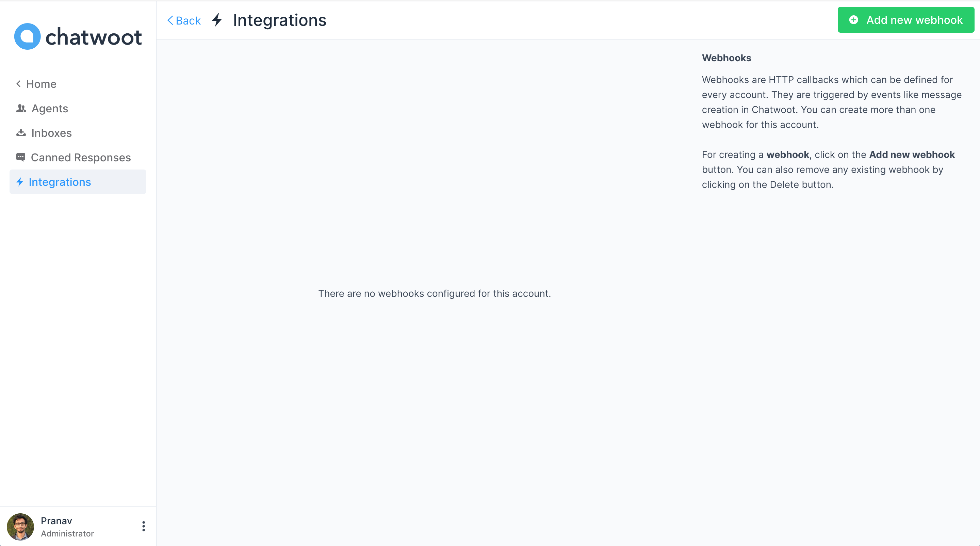Open the three-dot user options menu
This screenshot has width=980, height=546.
[143, 526]
